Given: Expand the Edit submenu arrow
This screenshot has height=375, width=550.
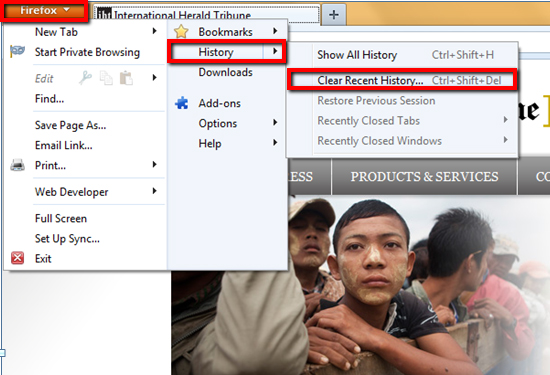Looking at the screenshot, I should click(x=154, y=78).
